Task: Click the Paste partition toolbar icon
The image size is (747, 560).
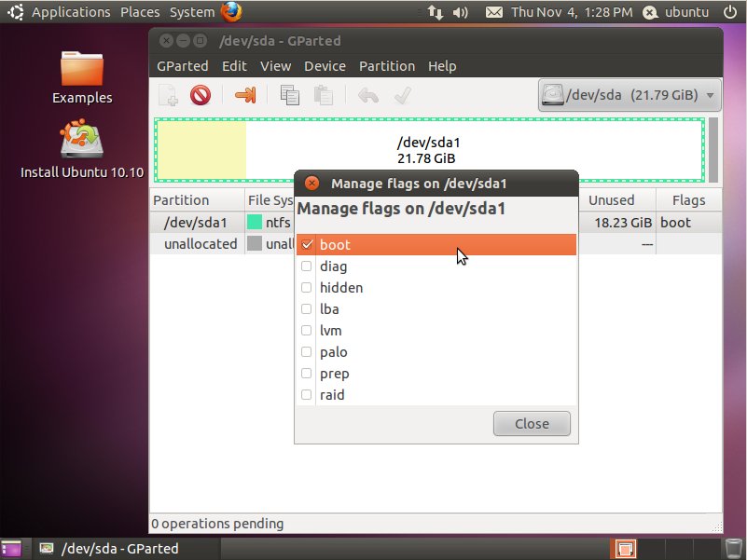Action: tap(324, 95)
